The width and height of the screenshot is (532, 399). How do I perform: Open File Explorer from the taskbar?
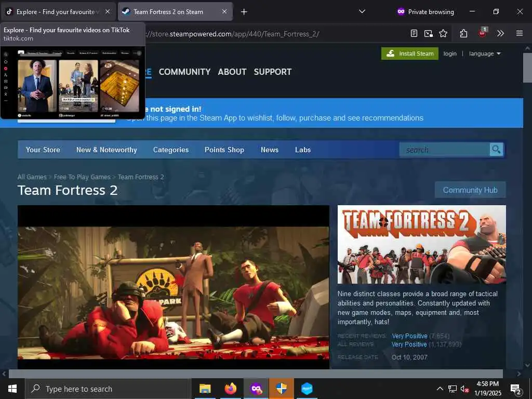[x=205, y=389]
